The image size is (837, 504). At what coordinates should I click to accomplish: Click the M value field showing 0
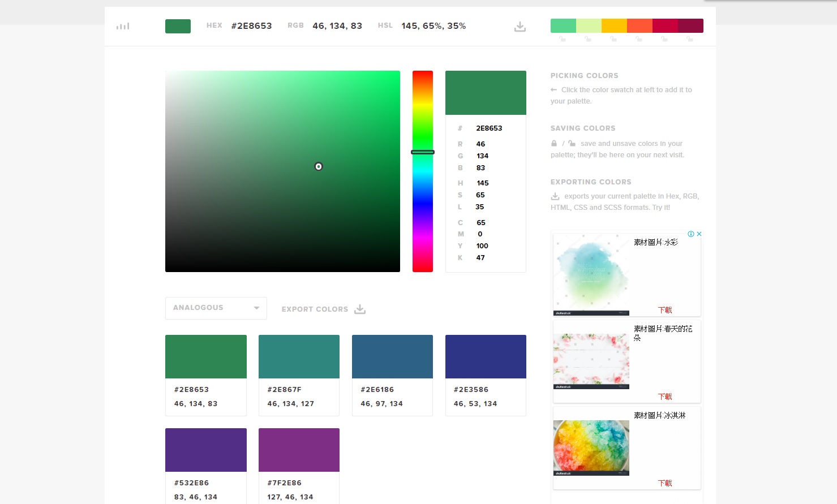tap(480, 234)
